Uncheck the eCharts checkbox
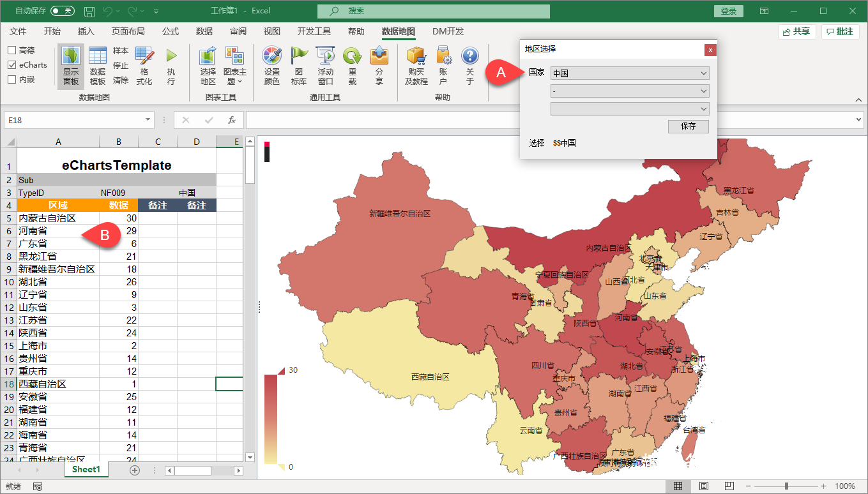This screenshot has height=494, width=868. (x=12, y=65)
